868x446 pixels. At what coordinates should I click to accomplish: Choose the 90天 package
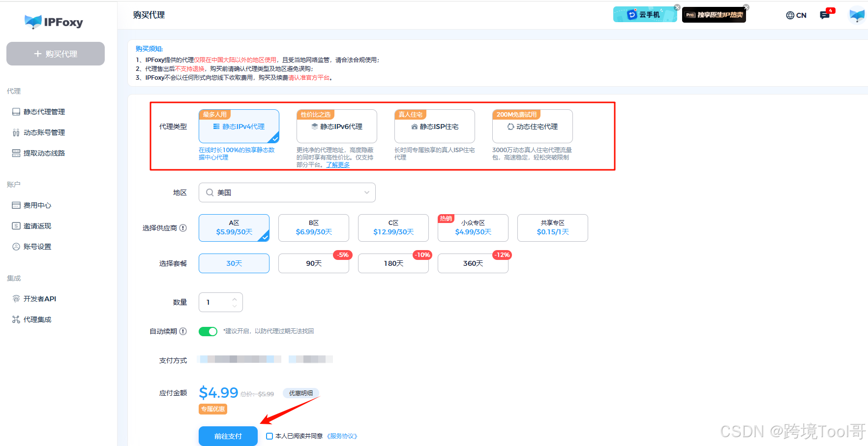[314, 263]
